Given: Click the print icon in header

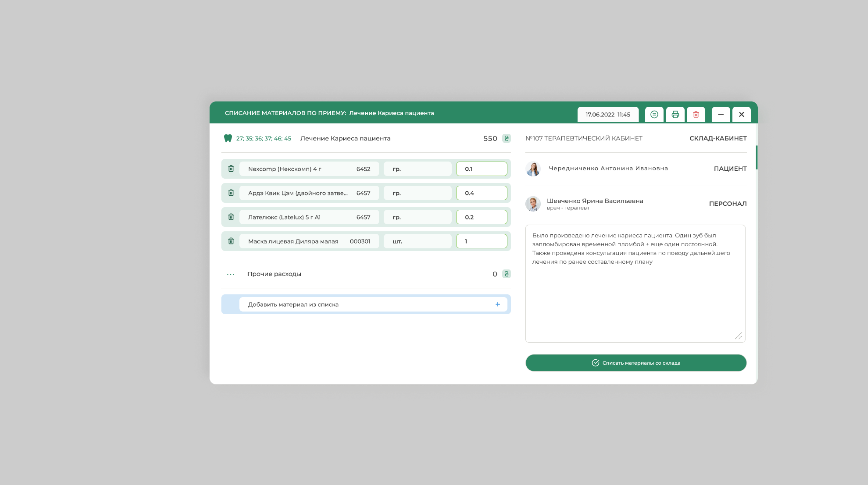Looking at the screenshot, I should click(x=675, y=115).
